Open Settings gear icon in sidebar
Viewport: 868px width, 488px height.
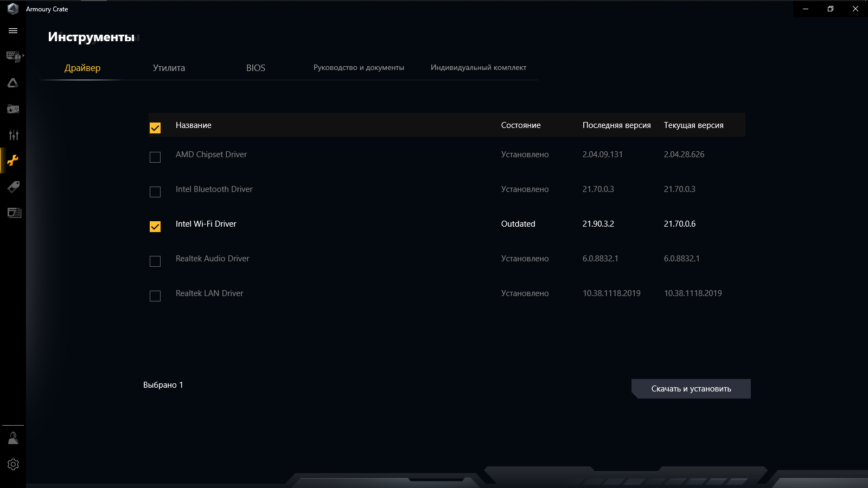pyautogui.click(x=13, y=465)
